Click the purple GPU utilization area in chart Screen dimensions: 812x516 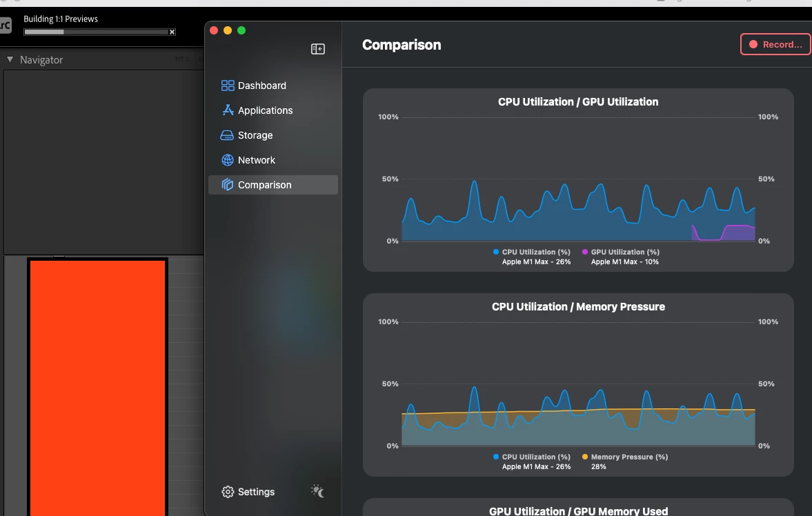740,234
